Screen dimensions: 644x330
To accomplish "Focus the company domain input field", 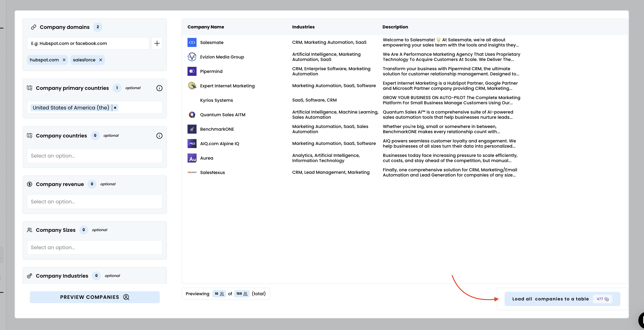I will 88,43.
